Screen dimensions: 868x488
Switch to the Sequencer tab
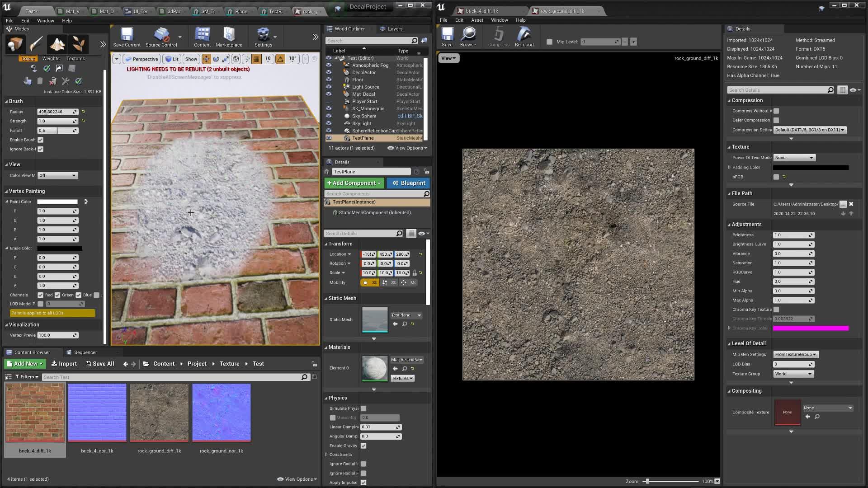coord(86,352)
